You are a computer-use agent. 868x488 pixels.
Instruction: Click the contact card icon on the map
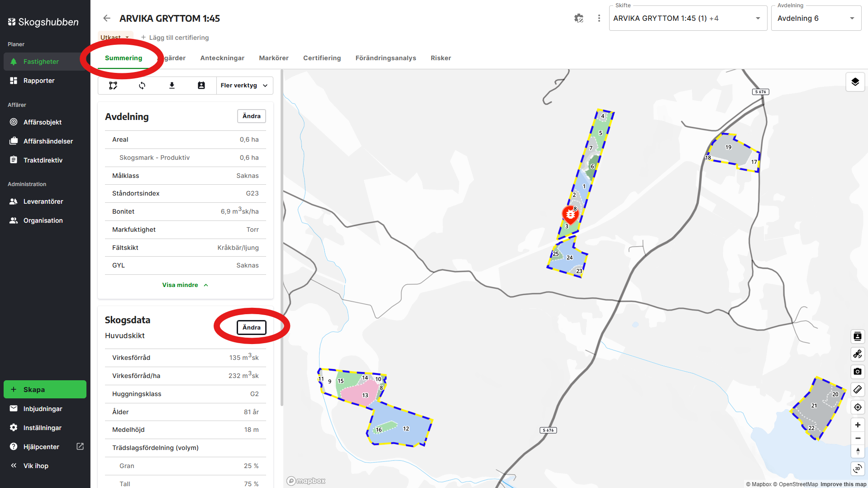coord(858,336)
